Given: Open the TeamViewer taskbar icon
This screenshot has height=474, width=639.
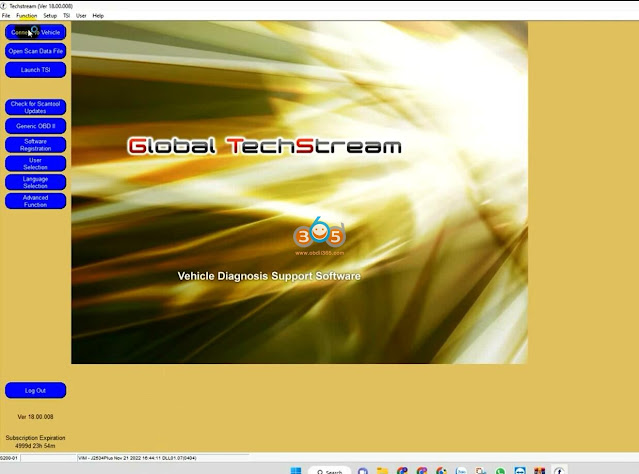Looking at the screenshot, I should click(x=520, y=471).
